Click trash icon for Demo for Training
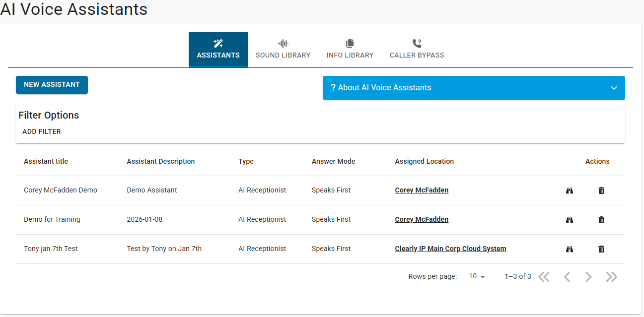This screenshot has width=644, height=317. (601, 220)
